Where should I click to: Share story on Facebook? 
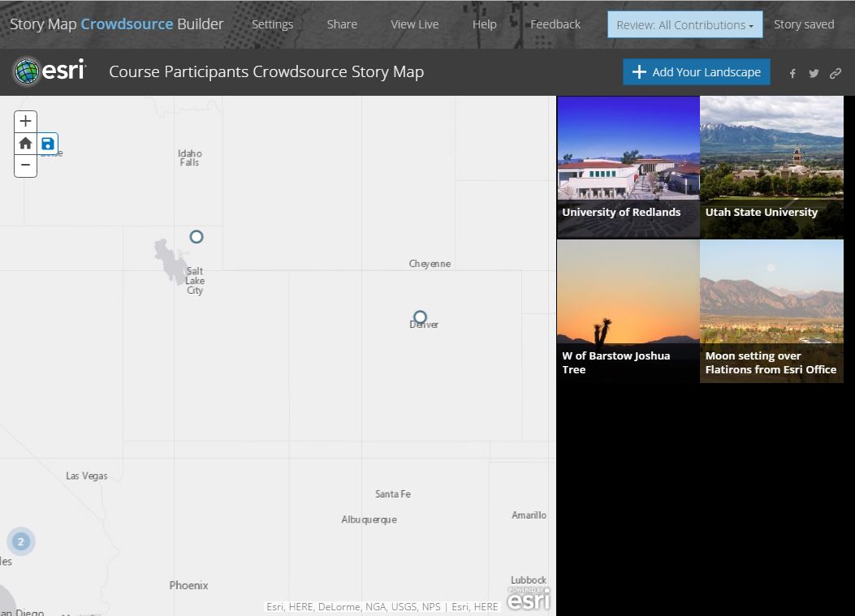coord(792,73)
